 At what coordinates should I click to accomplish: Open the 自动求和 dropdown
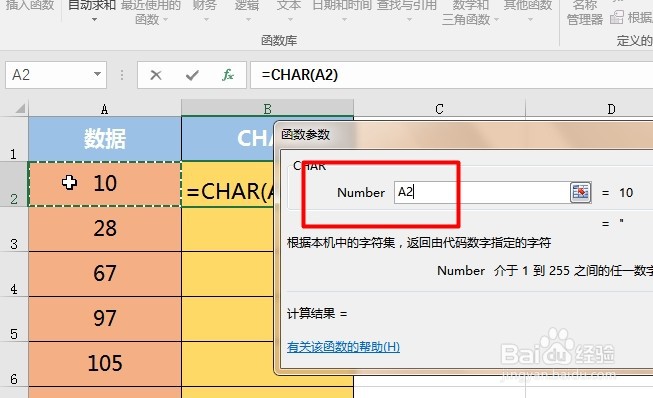94,19
